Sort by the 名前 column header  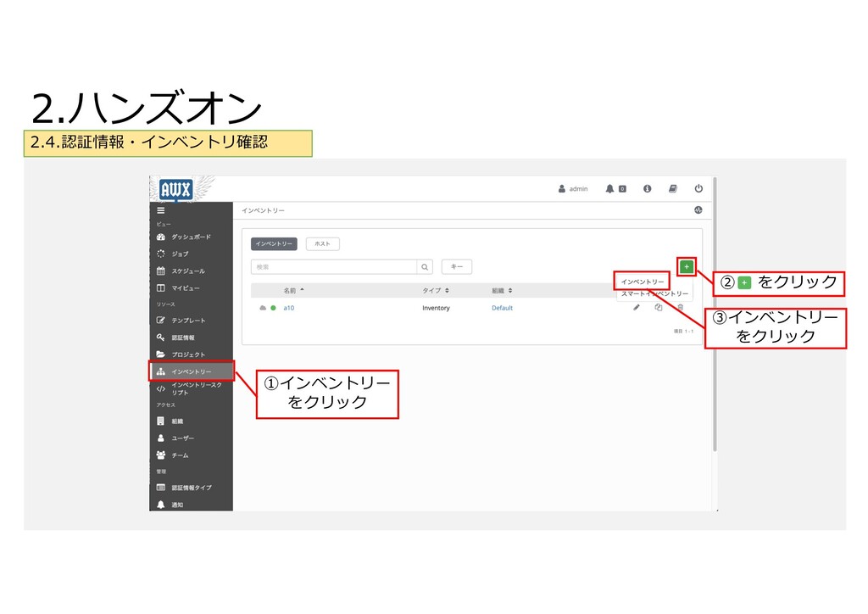[x=293, y=291]
